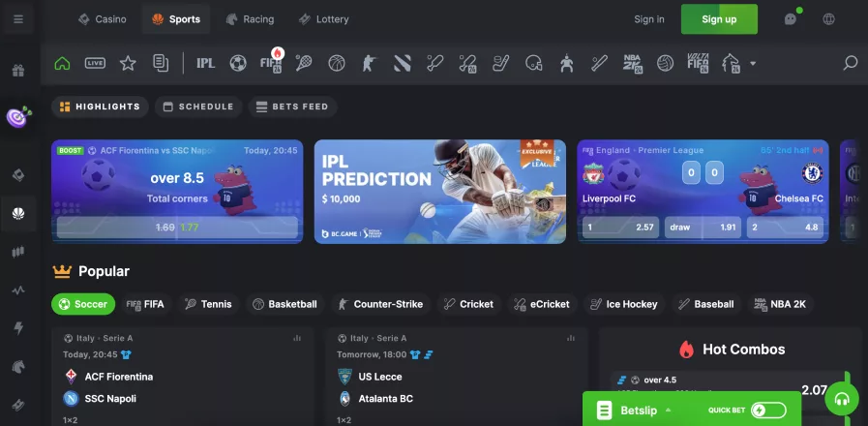Open the hamburger menu at top left
The width and height of the screenshot is (868, 426).
(x=18, y=19)
